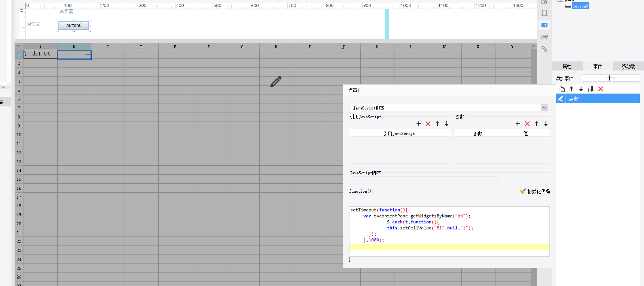Click the this.setCellValue line in code
Image resolution: width=644 pixels, height=286 pixels.
[430, 228]
